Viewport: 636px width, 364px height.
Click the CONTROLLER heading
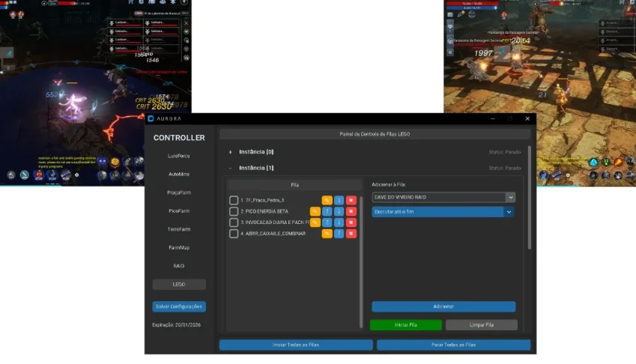pyautogui.click(x=179, y=138)
